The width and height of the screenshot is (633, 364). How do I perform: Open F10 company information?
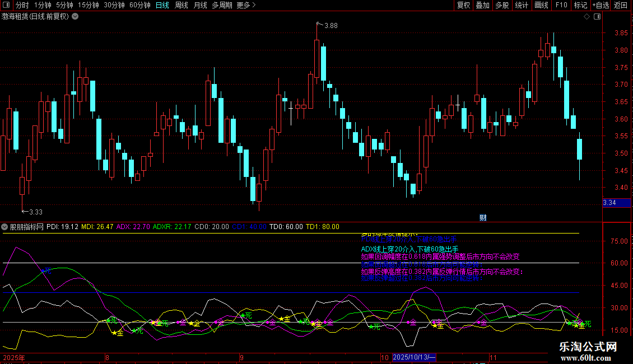[561, 6]
